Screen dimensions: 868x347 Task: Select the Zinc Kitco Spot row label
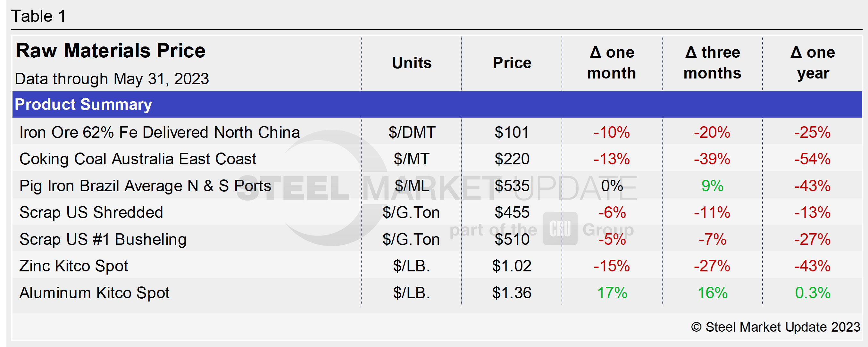pyautogui.click(x=74, y=266)
